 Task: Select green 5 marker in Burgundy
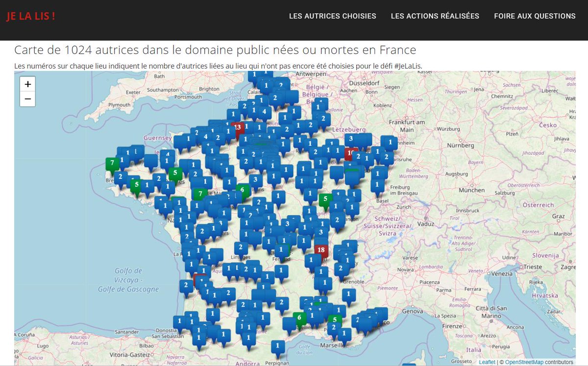325,201
